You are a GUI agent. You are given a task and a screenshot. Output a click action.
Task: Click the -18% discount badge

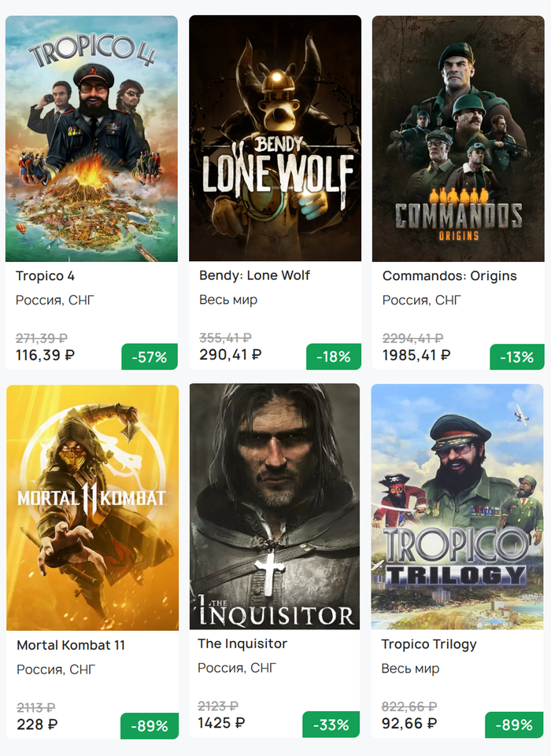[333, 357]
